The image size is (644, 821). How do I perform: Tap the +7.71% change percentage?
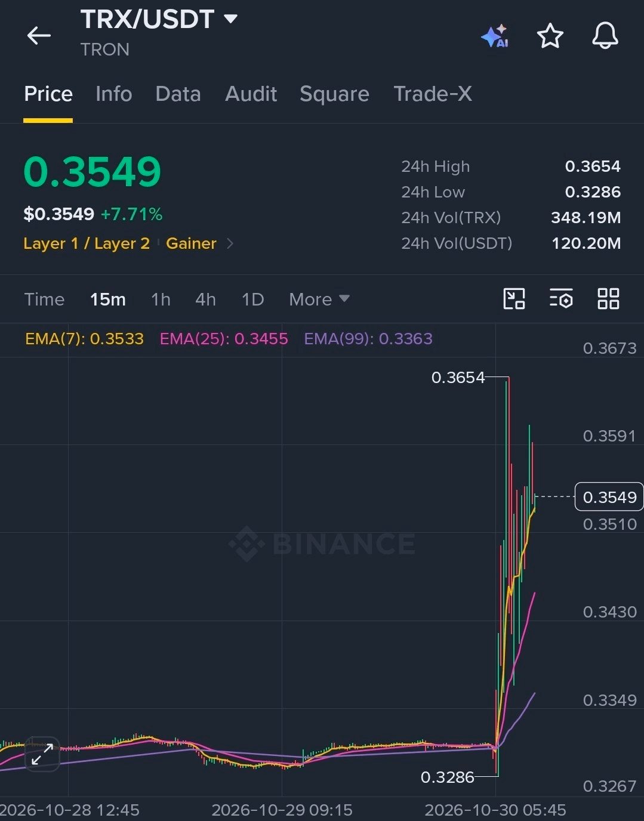pyautogui.click(x=131, y=214)
